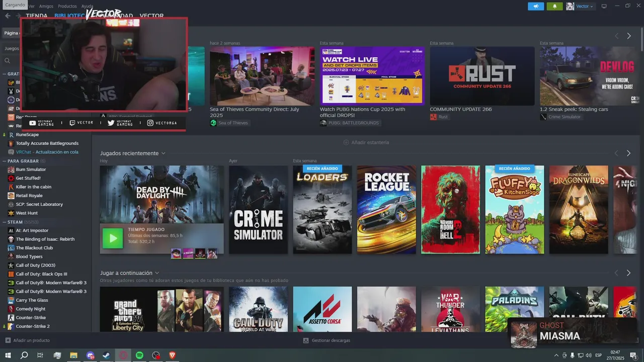The height and width of the screenshot is (362, 644).
Task: Click the Vector profile avatar image
Action: pyautogui.click(x=570, y=6)
